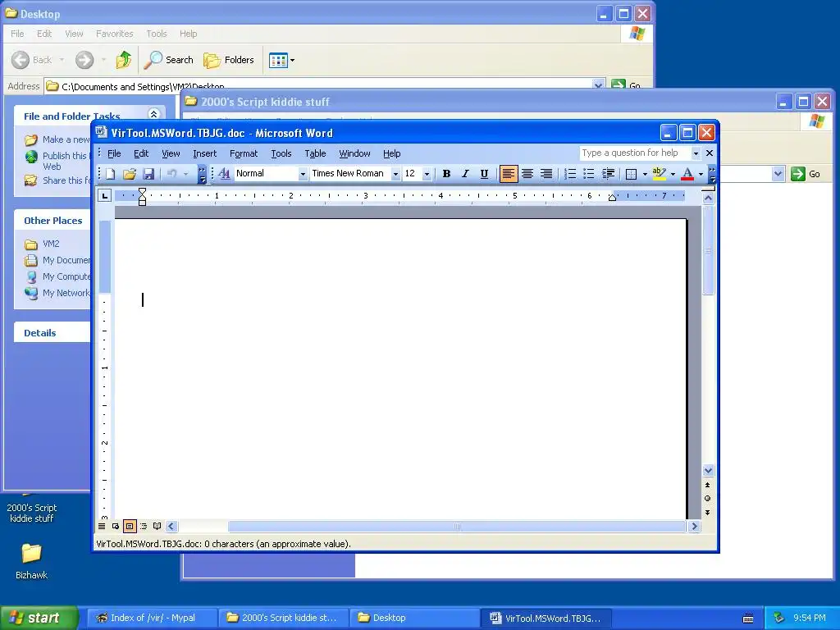Switch to Reading Layout icon

point(157,526)
